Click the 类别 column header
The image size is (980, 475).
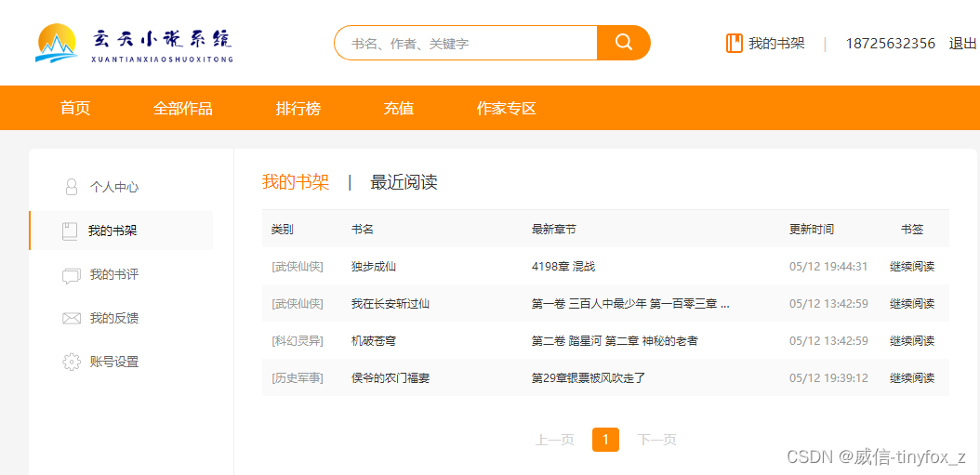282,230
